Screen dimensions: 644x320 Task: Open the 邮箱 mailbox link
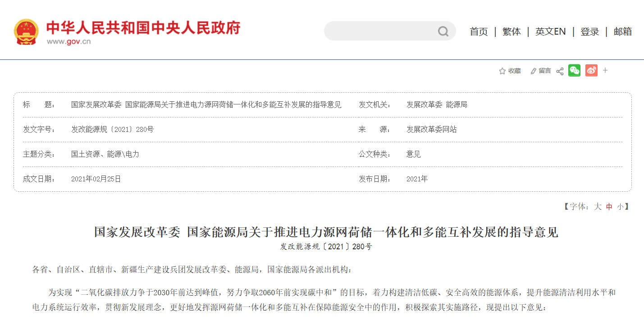point(622,32)
